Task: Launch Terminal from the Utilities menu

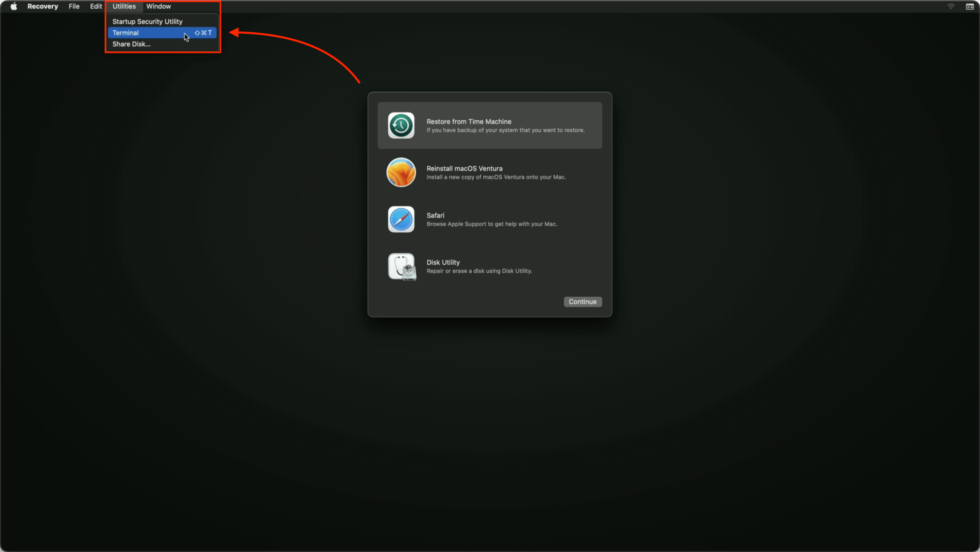Action: pos(125,33)
